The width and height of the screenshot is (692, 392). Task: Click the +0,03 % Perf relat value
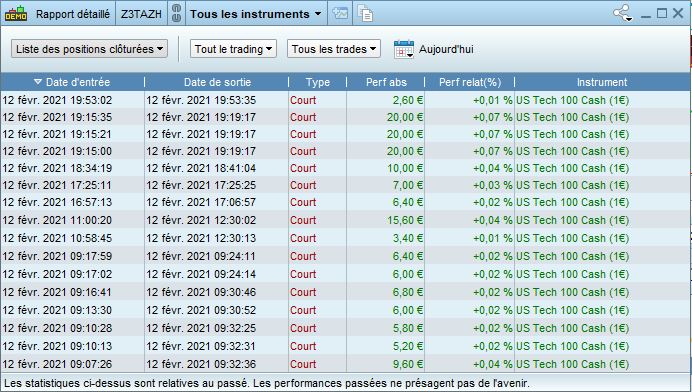493,185
